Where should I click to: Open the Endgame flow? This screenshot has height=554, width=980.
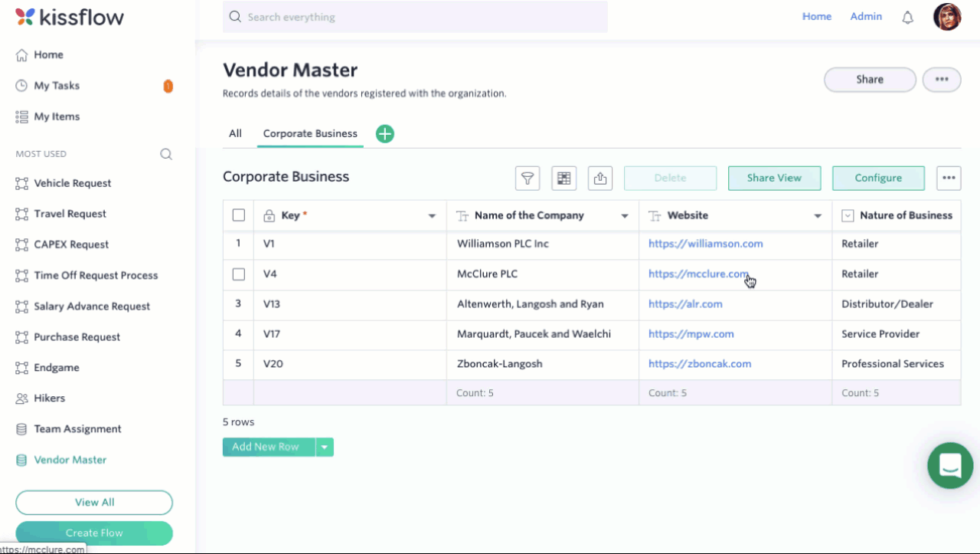pyautogui.click(x=57, y=368)
